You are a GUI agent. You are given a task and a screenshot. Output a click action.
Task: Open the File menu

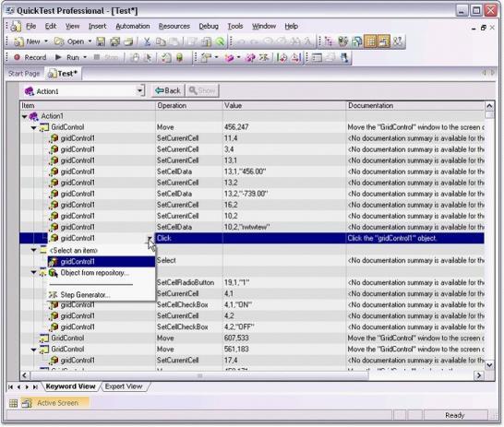(30, 26)
